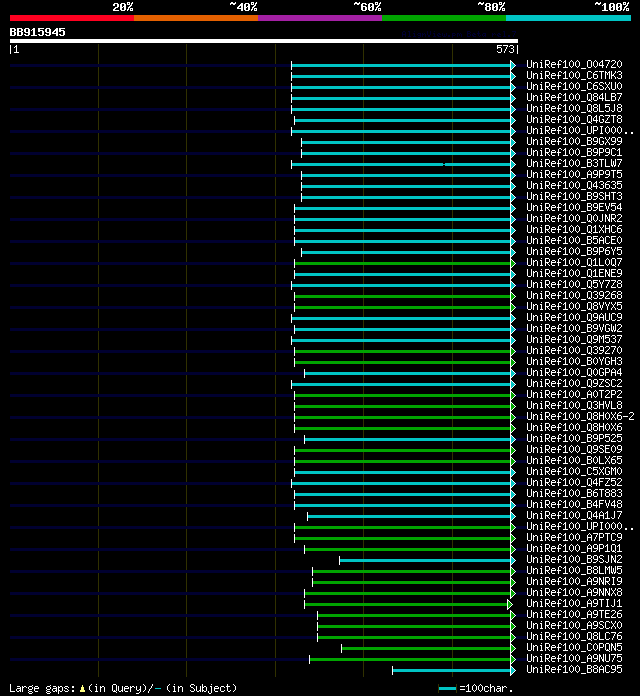This screenshot has height=696, width=640.
Task: Click the purple ~60% legend color segment
Action: (320, 18)
